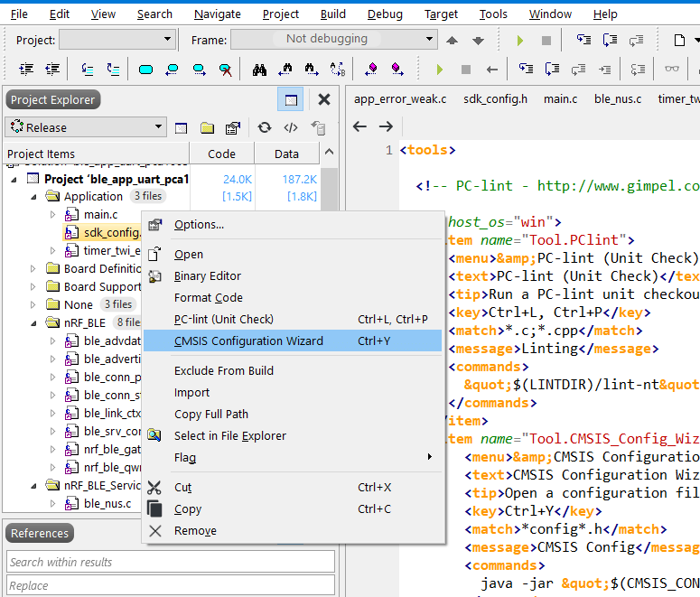Open the Release configuration dropdown

(85, 127)
